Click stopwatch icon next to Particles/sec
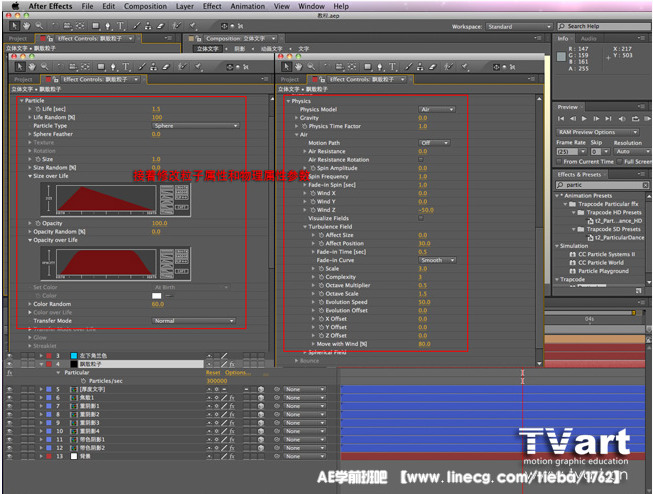 click(x=83, y=381)
